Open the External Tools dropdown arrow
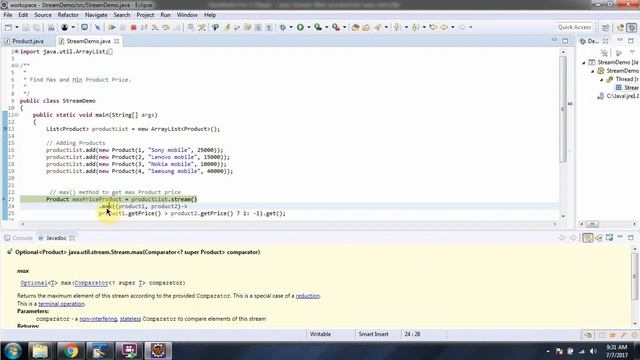This screenshot has width=640, height=360. coord(344,27)
